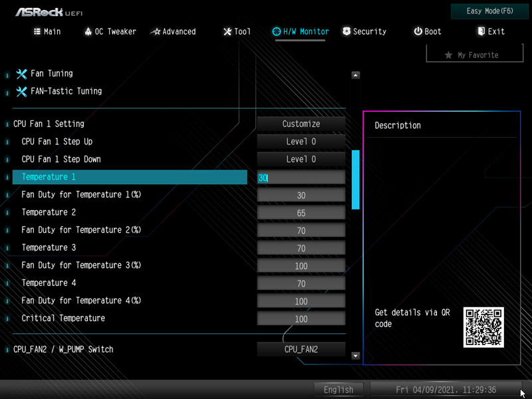Edit Fan Duty for Temperature 3 value
Viewport: 532px width, 399px height.
(301, 265)
